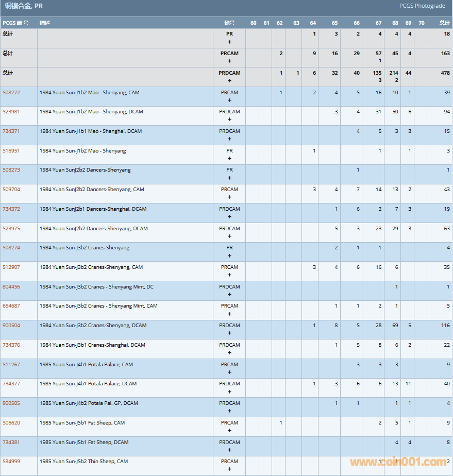Open the PCGS Photograde link
The width and height of the screenshot is (453, 476).
click(422, 6)
